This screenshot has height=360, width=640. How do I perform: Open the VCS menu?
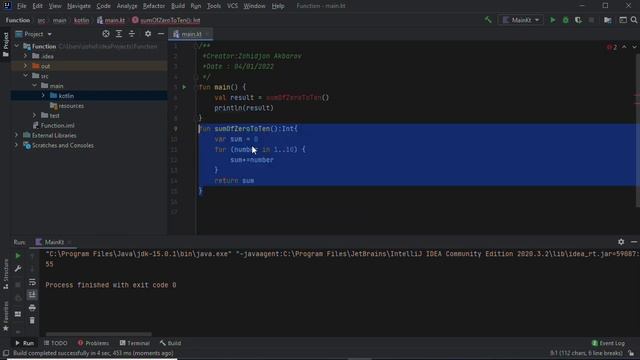(232, 6)
